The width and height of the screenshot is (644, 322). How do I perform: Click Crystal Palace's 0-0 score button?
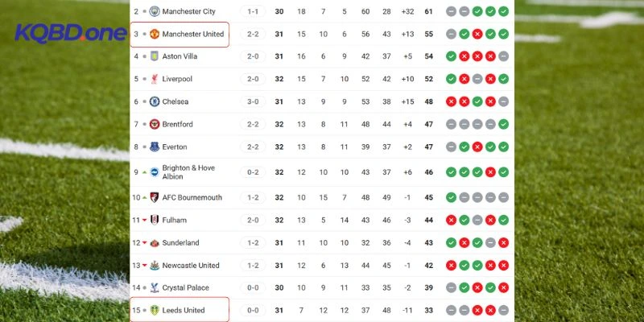click(x=254, y=287)
